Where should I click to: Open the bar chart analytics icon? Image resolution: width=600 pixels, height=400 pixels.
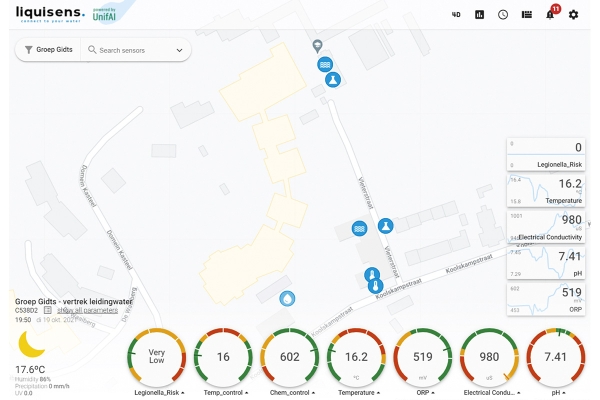479,15
